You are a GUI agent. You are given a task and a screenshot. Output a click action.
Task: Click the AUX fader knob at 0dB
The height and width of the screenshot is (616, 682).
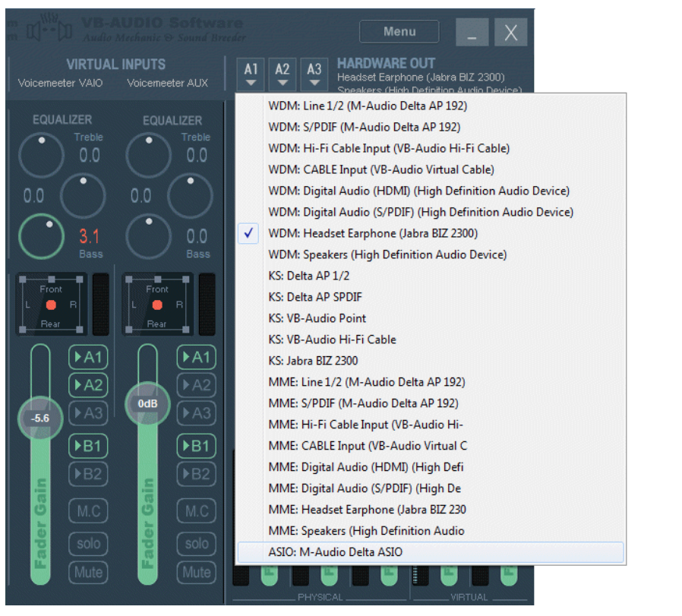click(147, 404)
